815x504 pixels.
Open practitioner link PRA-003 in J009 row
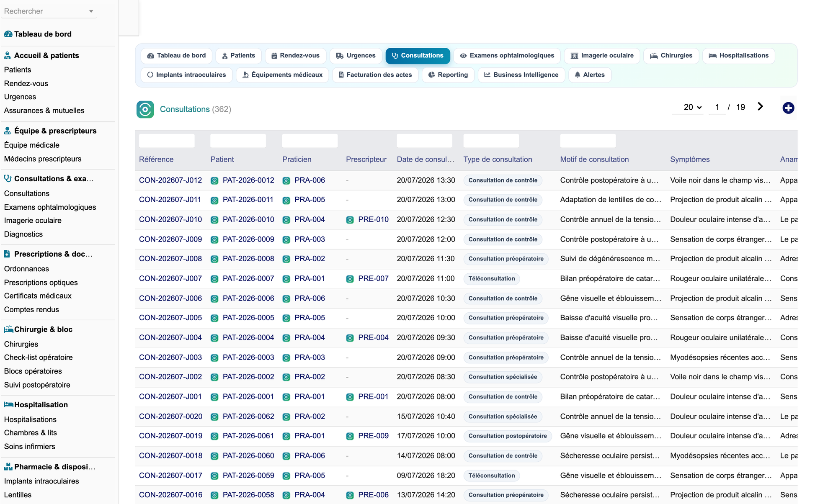(309, 239)
